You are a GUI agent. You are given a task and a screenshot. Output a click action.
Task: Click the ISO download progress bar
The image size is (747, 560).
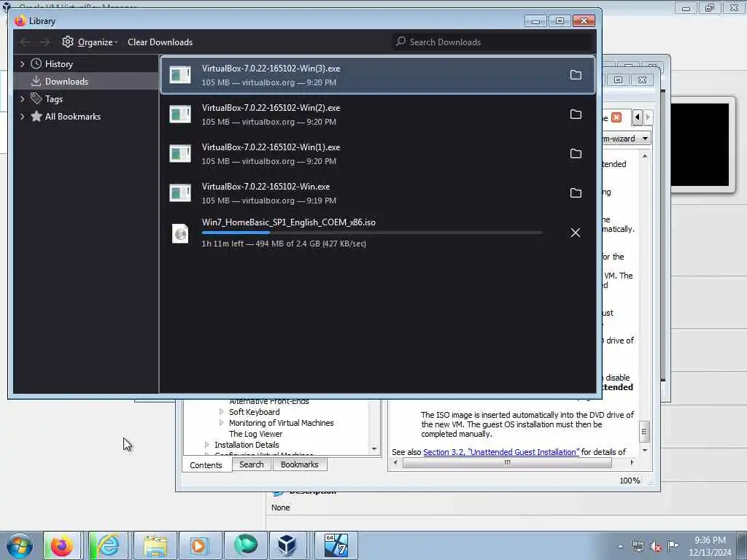(x=371, y=233)
